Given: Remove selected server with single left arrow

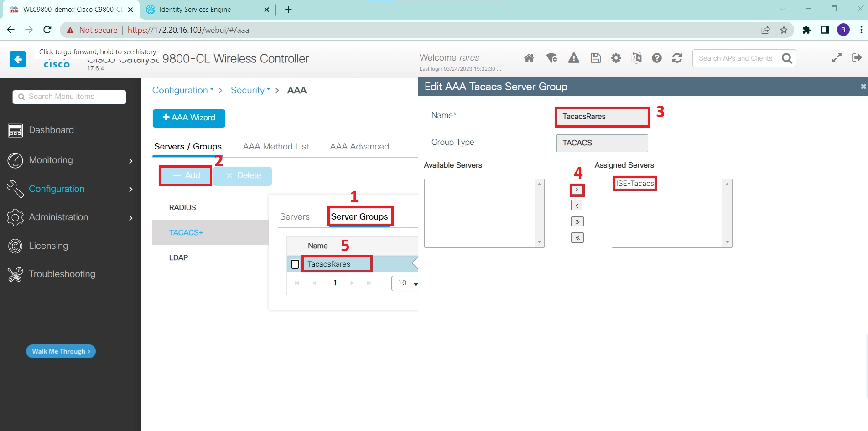Looking at the screenshot, I should pos(577,205).
